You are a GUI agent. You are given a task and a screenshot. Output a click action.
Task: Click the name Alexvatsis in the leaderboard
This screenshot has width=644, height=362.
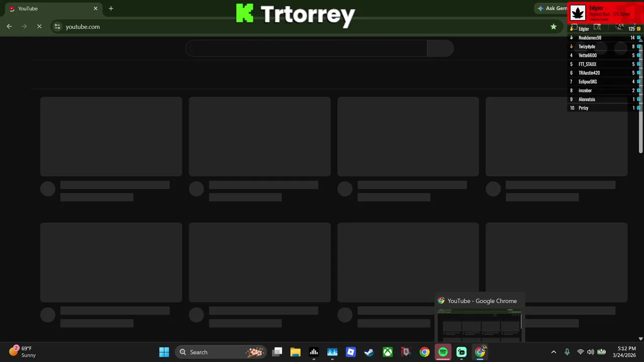coord(587,99)
